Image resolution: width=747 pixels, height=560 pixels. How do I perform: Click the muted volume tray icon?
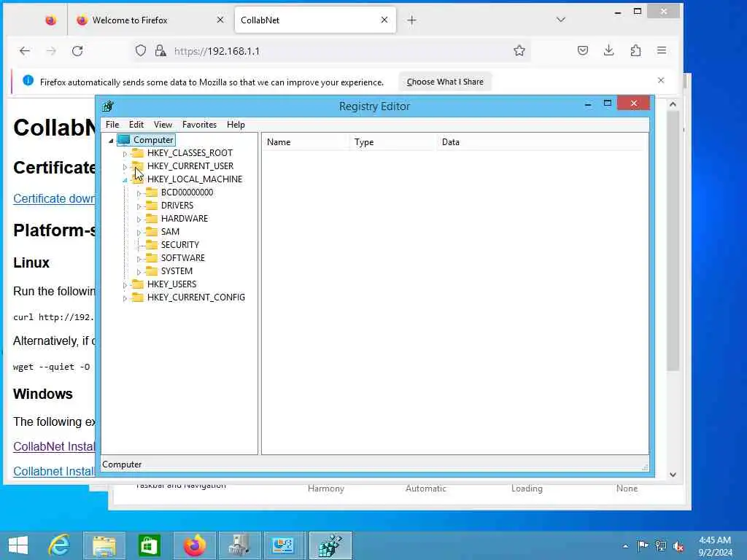coord(678,546)
